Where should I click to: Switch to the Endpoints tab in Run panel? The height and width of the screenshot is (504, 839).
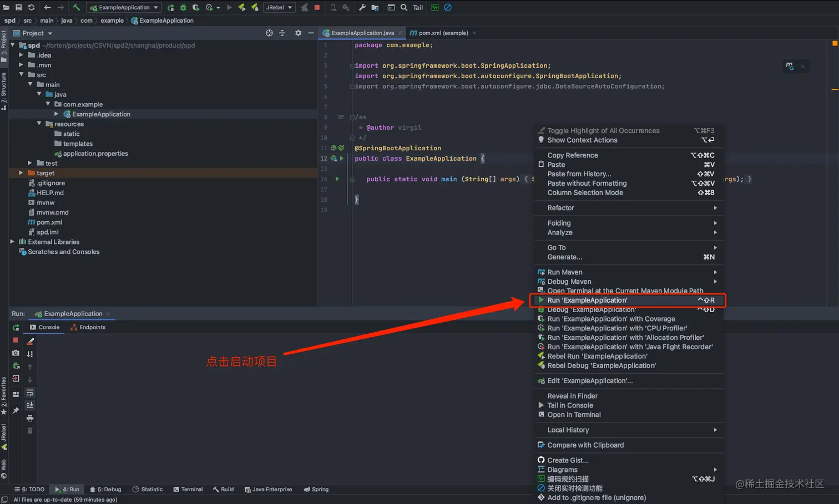(88, 327)
